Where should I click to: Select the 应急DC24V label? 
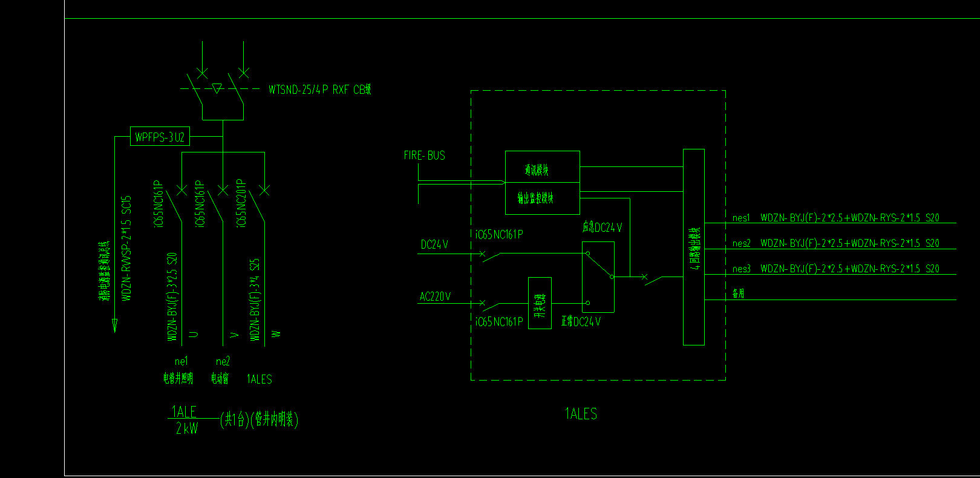pos(602,228)
